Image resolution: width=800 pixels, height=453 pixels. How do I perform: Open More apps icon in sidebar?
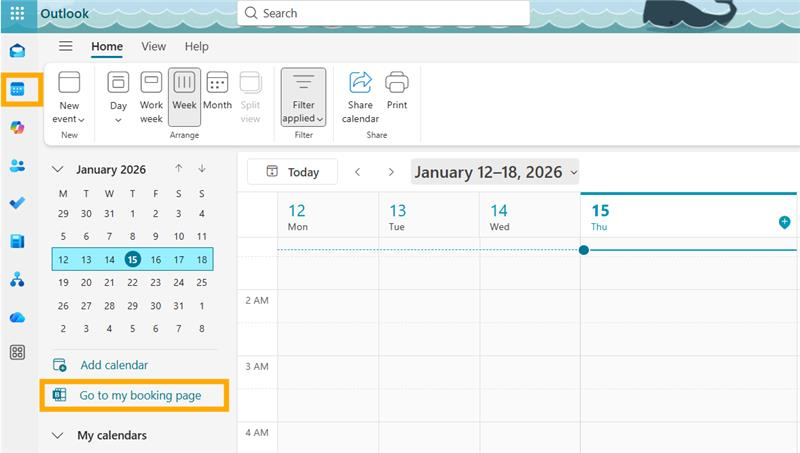(17, 353)
